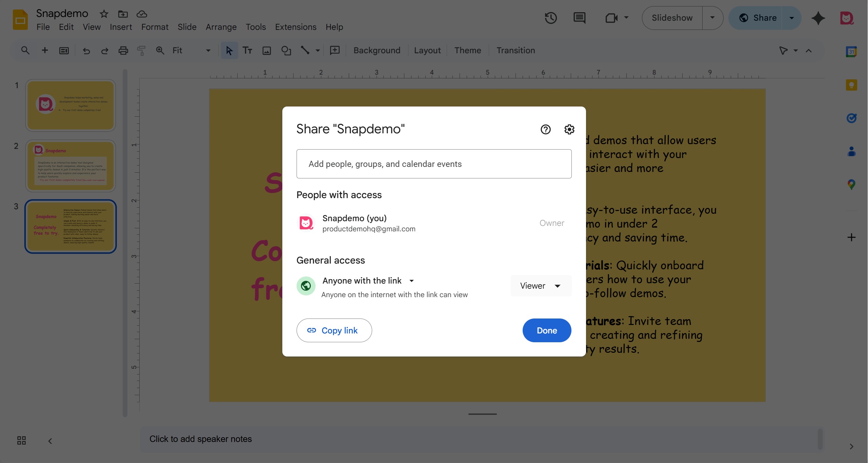
Task: Open share settings gear icon
Action: point(569,129)
